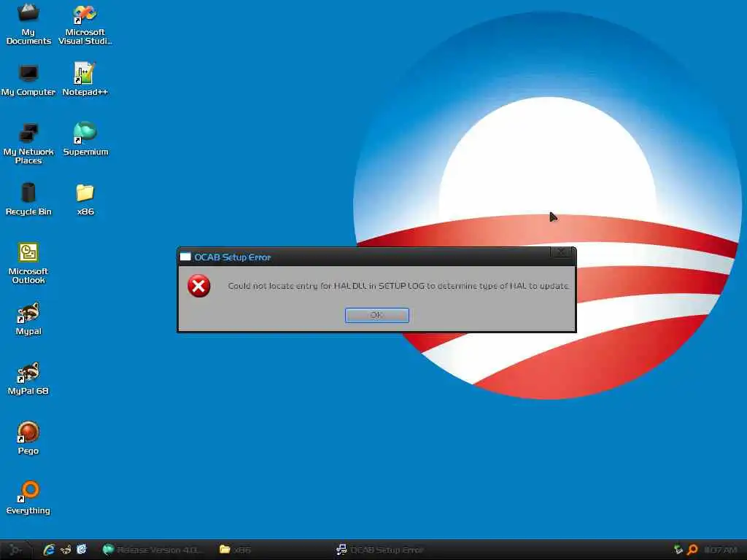Viewport: 747px width, 560px height.
Task: Select the Mypal shortcut
Action: 28,319
